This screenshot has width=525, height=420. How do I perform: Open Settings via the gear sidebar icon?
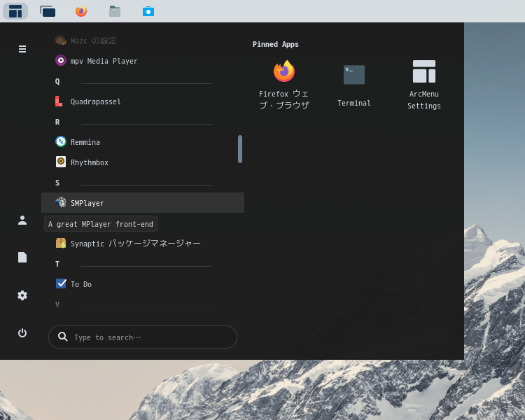22,295
